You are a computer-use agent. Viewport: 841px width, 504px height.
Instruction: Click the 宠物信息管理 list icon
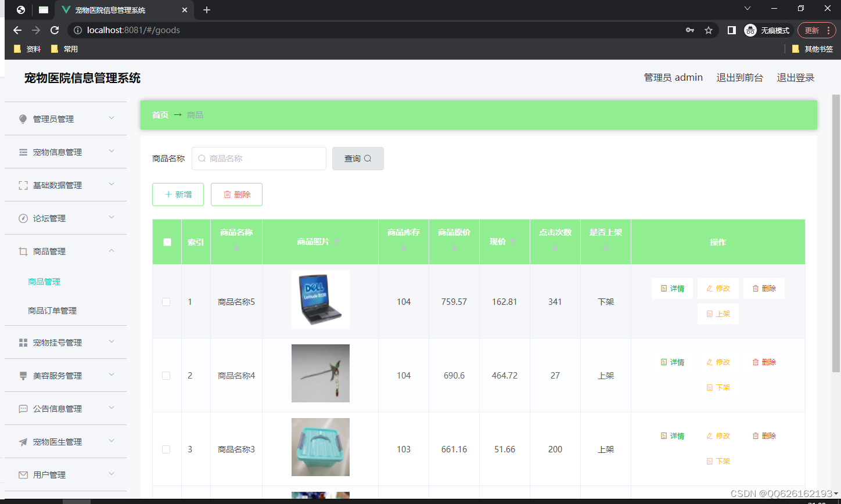point(23,152)
